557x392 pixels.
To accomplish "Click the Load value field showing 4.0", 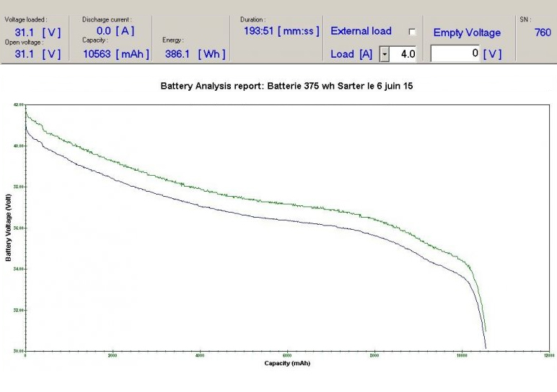I will point(403,54).
